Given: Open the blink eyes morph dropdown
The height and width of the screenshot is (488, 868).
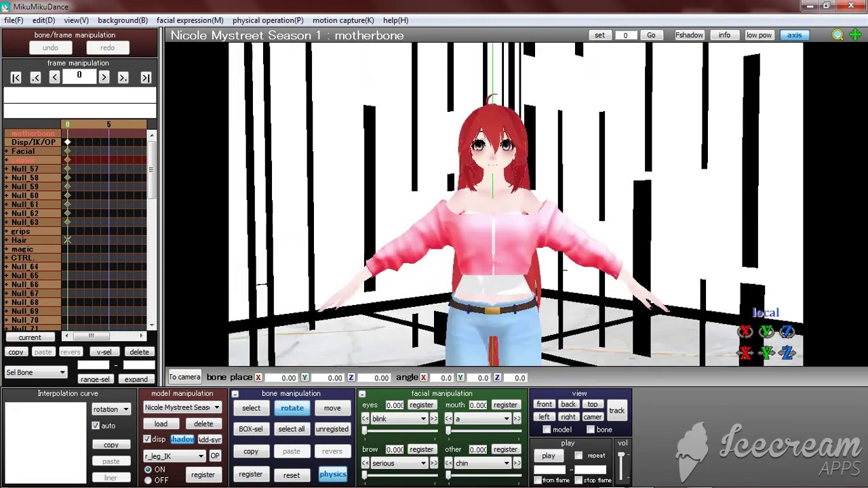Looking at the screenshot, I should click(x=399, y=419).
